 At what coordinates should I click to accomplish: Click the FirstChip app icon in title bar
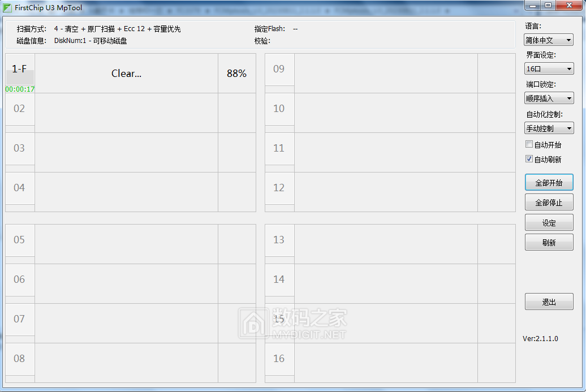click(x=7, y=7)
